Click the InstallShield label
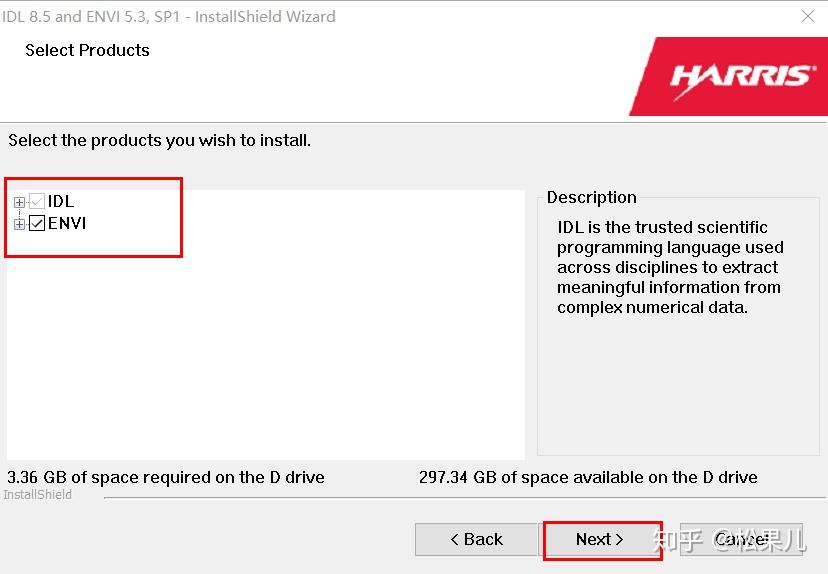Viewport: 828px width, 574px height. (x=38, y=494)
